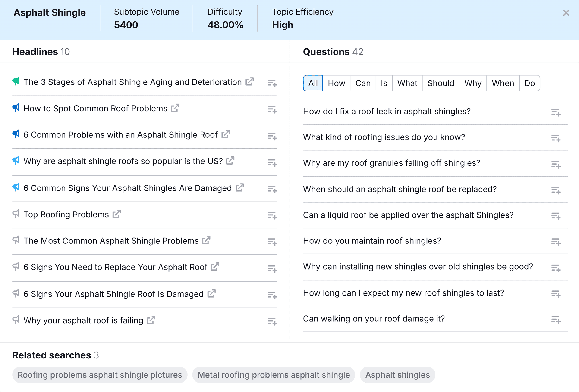Screen dimensions: 579x392
Task: Open external link for Why your asphalt roof is failing
Action: click(x=151, y=320)
